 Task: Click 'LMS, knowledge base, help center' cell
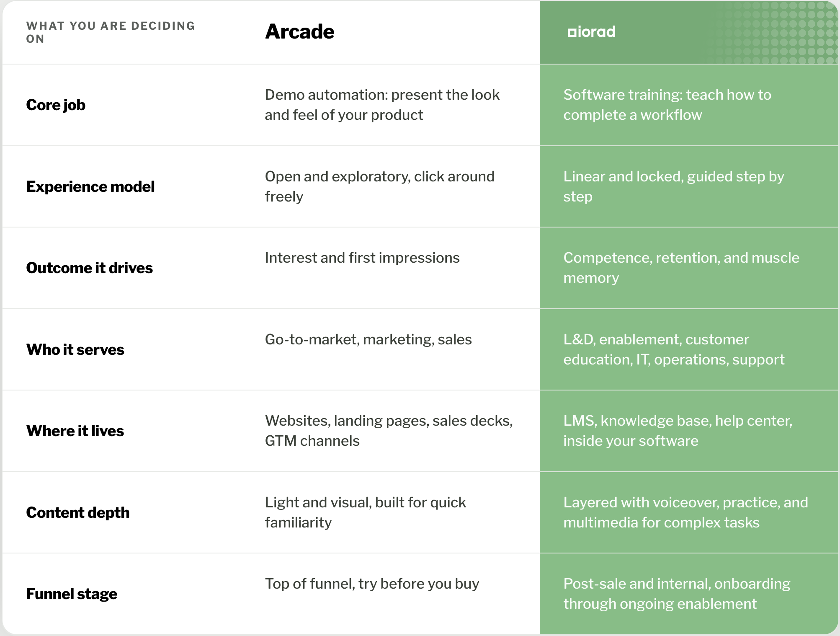point(678,431)
